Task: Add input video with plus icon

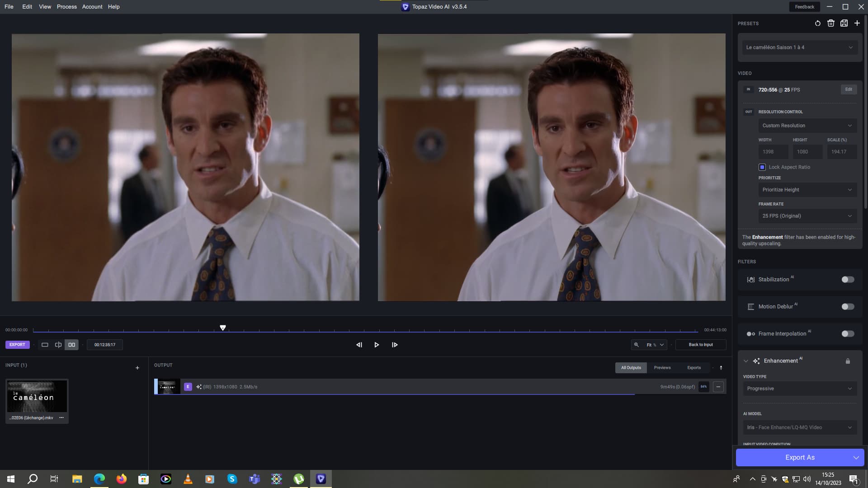Action: (137, 368)
